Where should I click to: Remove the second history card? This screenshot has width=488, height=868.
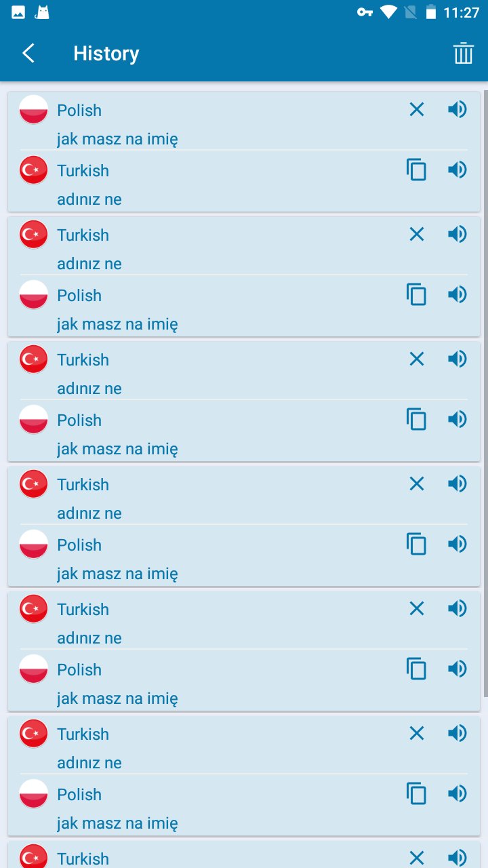[416, 234]
